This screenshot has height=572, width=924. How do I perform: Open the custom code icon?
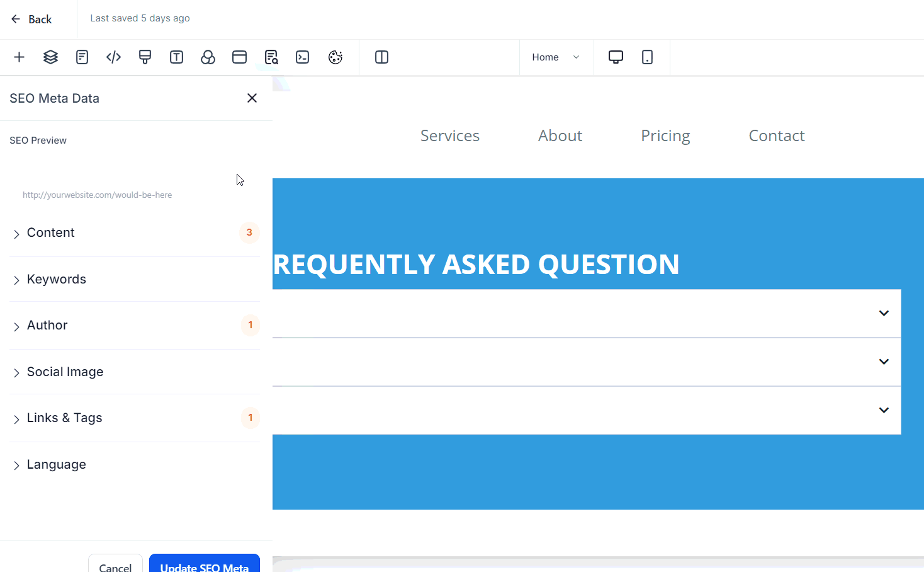(113, 57)
